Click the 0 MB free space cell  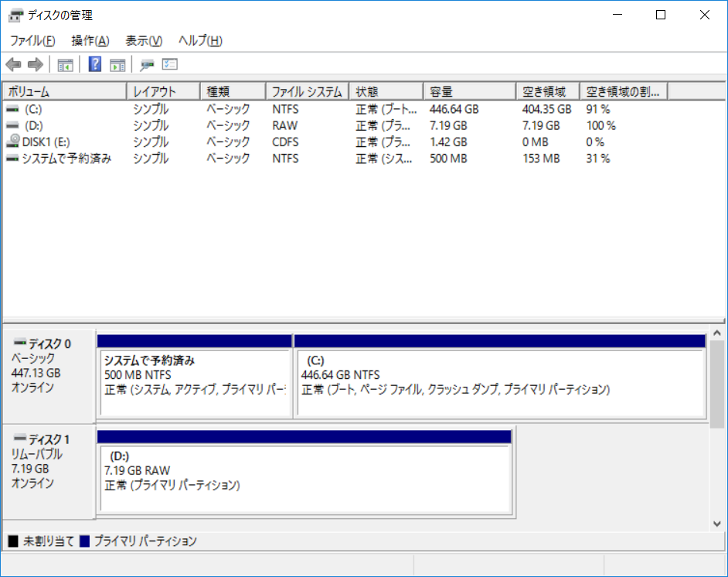pyautogui.click(x=535, y=142)
